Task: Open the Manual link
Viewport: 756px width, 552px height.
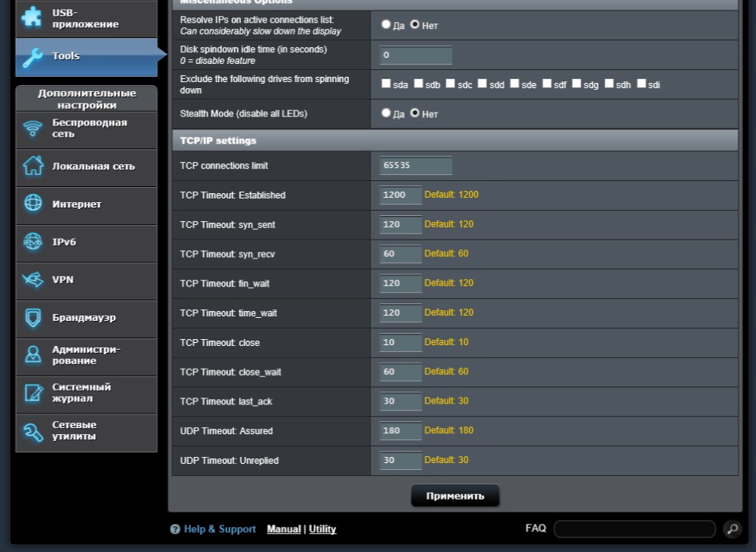Action: (284, 529)
